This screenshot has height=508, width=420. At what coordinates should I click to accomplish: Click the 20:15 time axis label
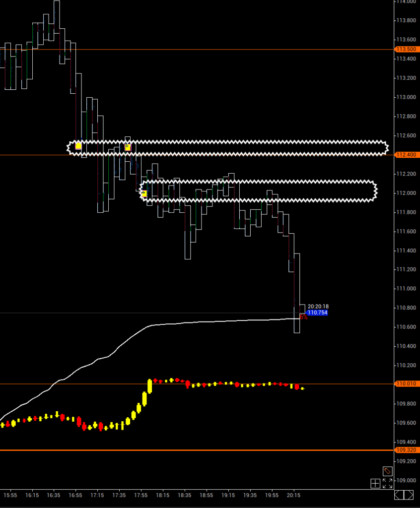pos(293,495)
